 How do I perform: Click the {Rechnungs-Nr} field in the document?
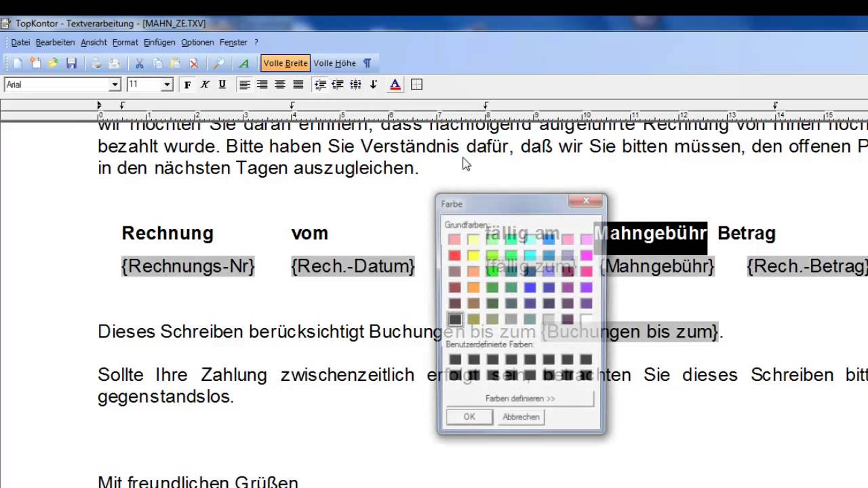(188, 266)
